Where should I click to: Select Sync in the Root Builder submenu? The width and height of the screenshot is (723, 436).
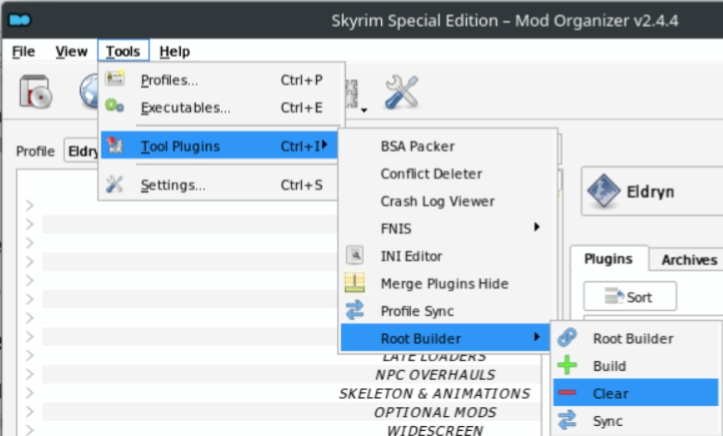coord(636,421)
